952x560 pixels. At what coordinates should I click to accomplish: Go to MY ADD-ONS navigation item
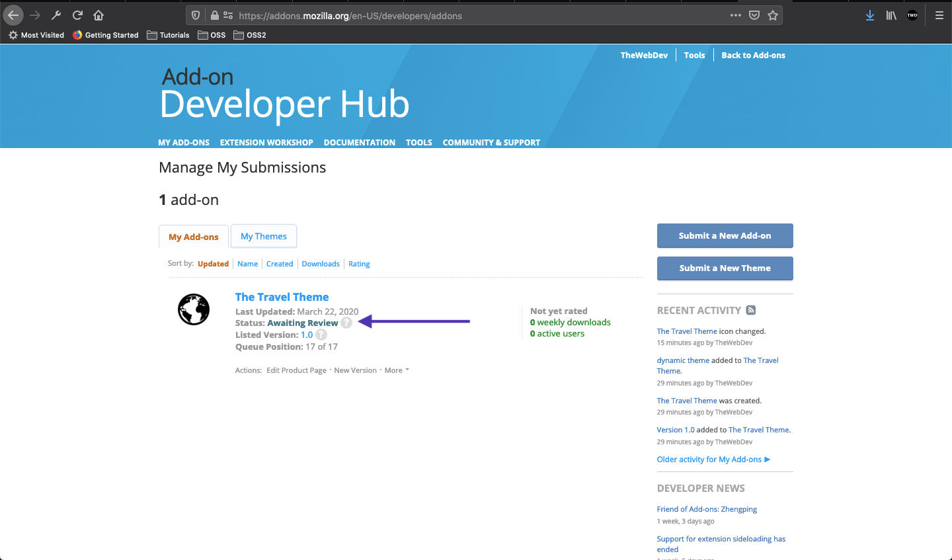[x=184, y=142]
